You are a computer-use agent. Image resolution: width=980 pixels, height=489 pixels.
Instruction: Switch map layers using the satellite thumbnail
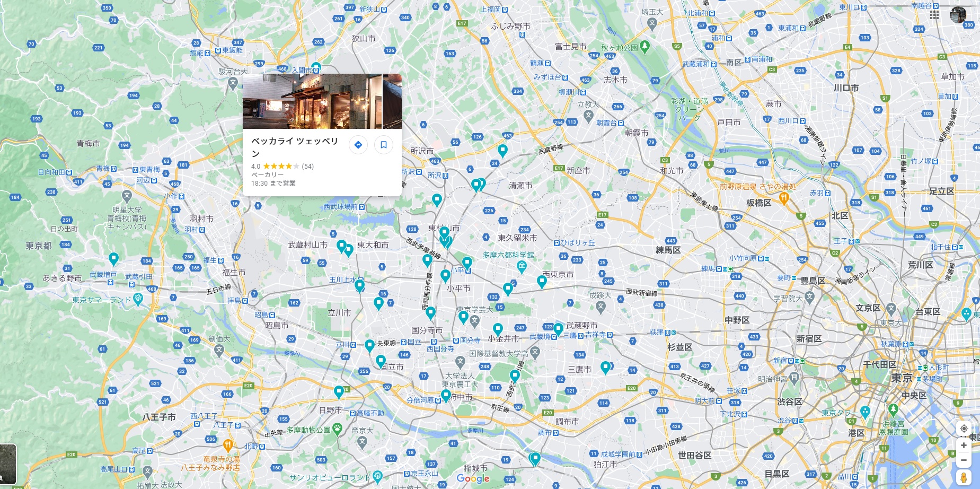[x=7, y=464]
